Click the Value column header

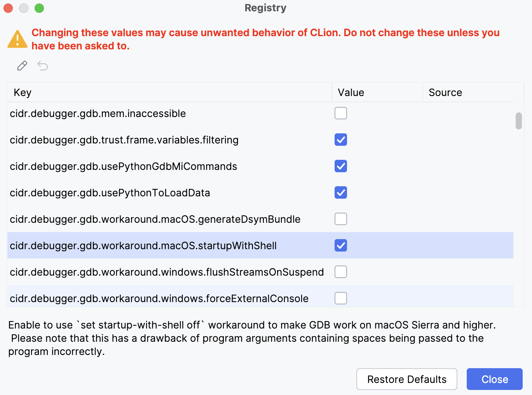(350, 92)
